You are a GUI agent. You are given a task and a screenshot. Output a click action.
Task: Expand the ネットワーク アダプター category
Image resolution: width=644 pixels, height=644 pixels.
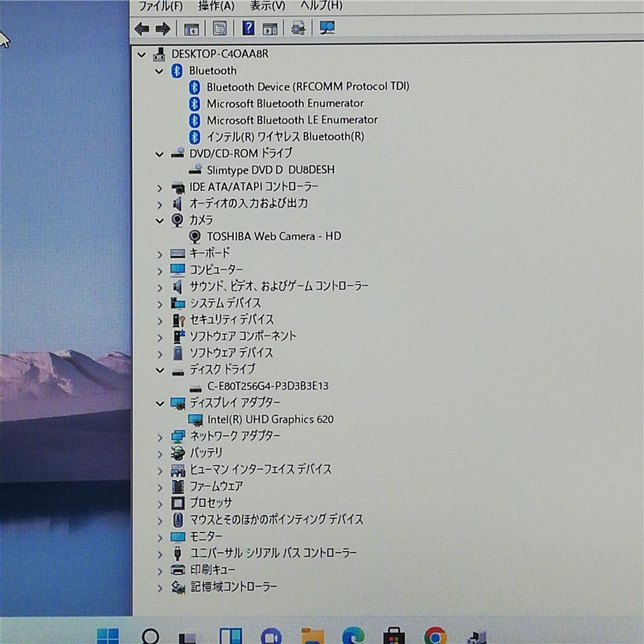pyautogui.click(x=160, y=437)
